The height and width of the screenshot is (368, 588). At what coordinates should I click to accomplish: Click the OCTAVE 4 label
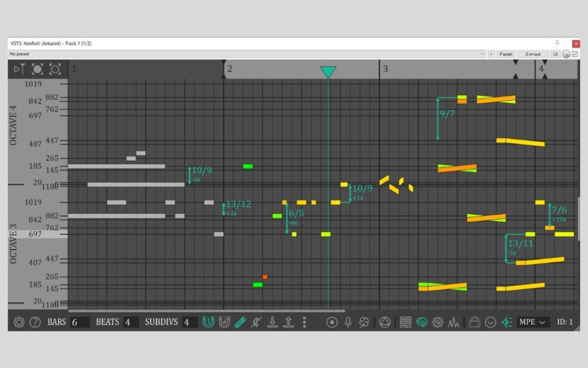[13, 125]
